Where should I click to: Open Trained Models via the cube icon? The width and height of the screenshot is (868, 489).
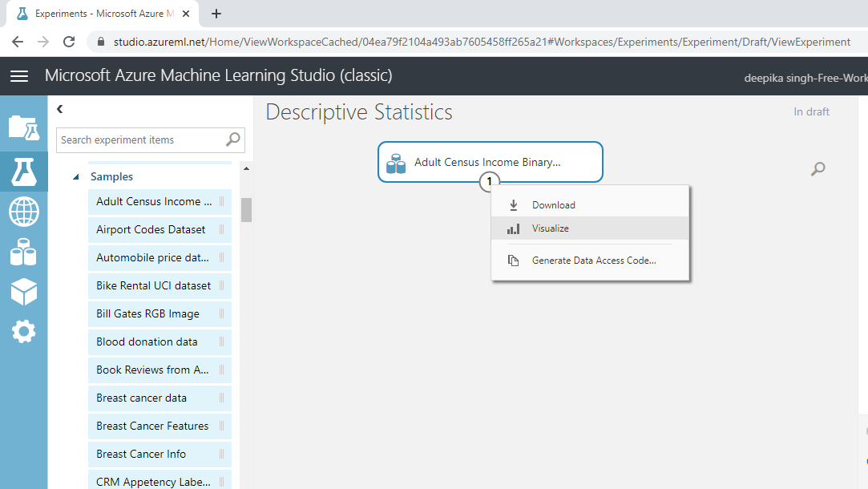[x=24, y=292]
